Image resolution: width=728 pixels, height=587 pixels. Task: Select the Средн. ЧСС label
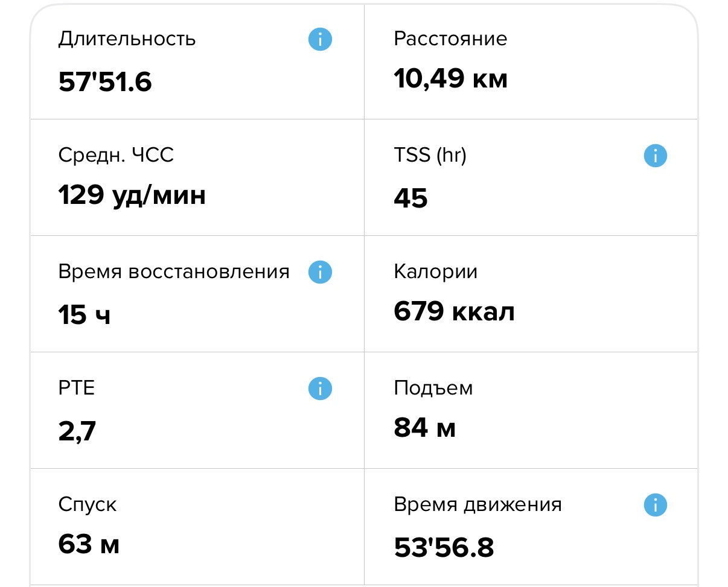pyautogui.click(x=116, y=156)
